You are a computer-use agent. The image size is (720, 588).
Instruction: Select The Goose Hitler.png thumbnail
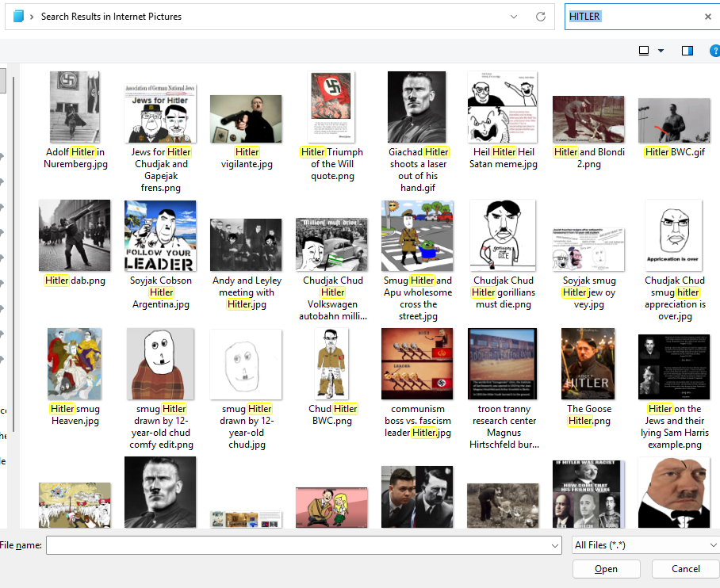click(x=588, y=364)
